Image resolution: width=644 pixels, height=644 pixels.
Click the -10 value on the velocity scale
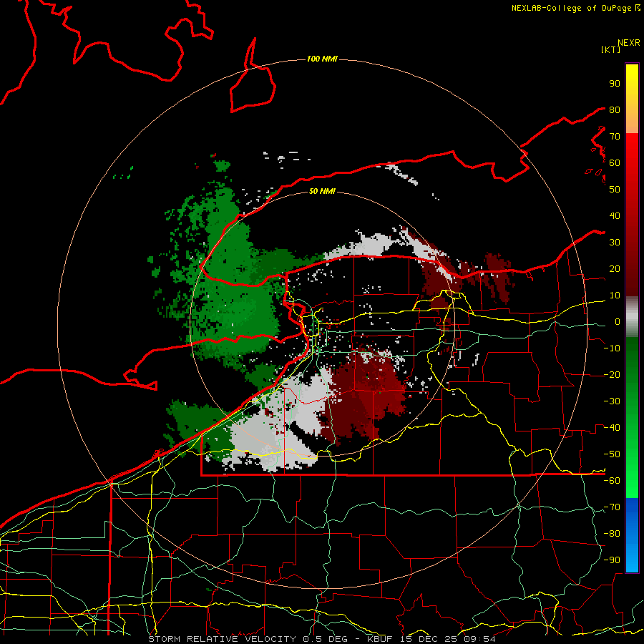click(x=612, y=348)
